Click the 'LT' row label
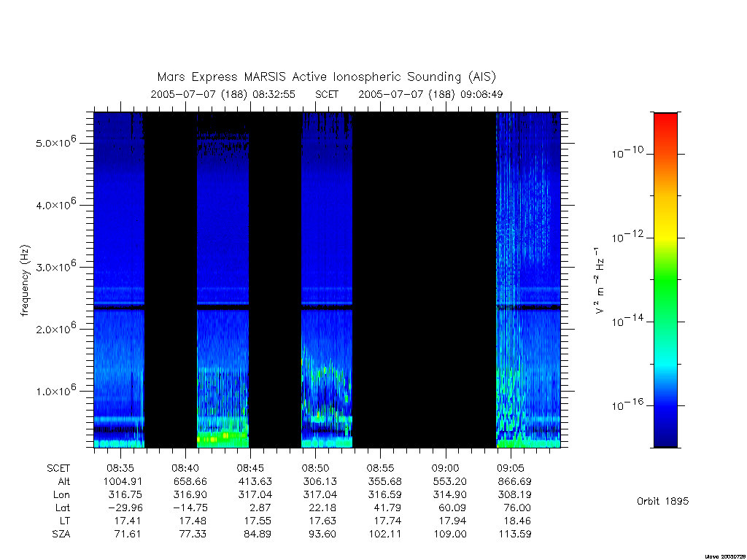The image size is (747, 560). point(65,521)
